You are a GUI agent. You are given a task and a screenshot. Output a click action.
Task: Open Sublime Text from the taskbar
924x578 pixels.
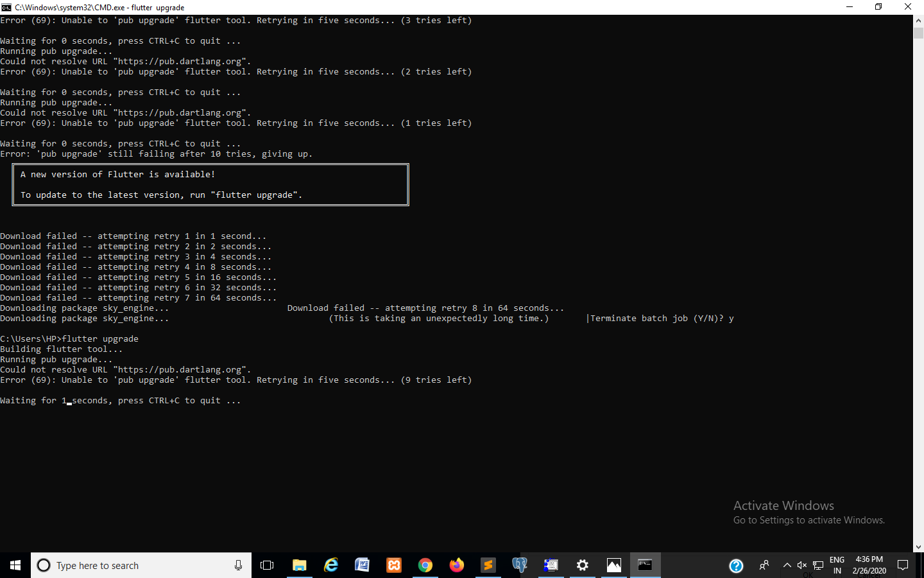[488, 565]
